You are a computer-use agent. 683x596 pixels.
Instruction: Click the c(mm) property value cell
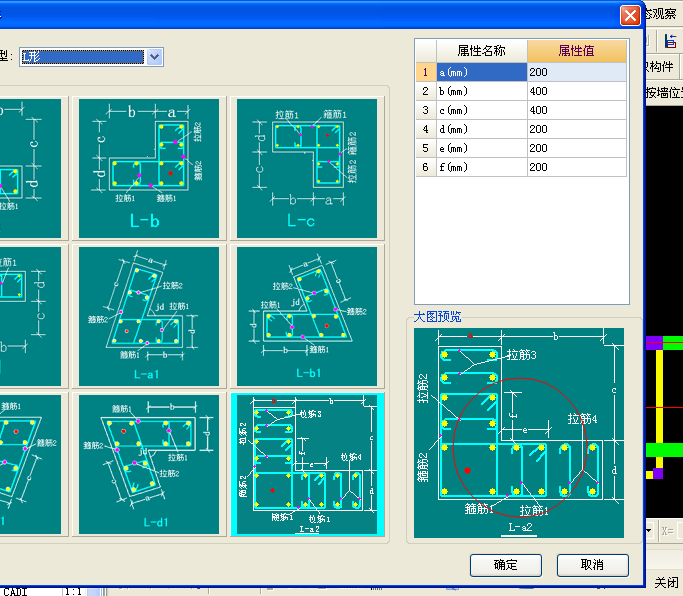(576, 110)
